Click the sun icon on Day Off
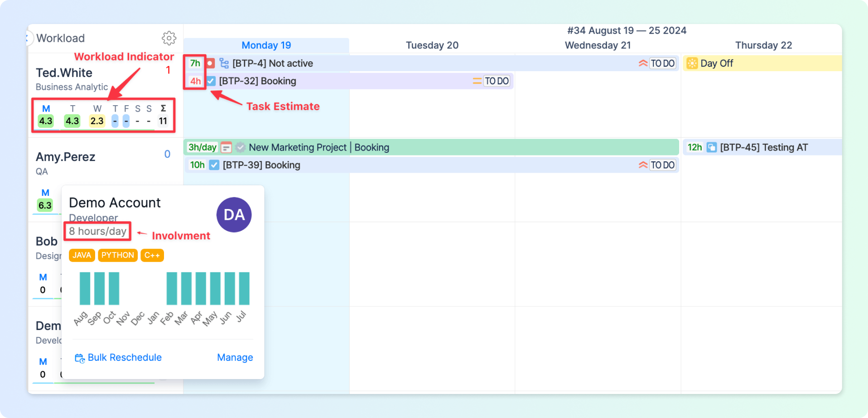 [692, 63]
